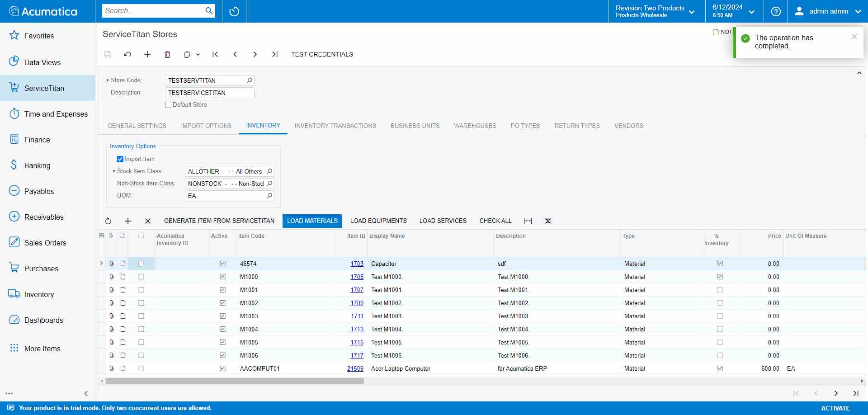Open Banking workspace

pos(47,165)
